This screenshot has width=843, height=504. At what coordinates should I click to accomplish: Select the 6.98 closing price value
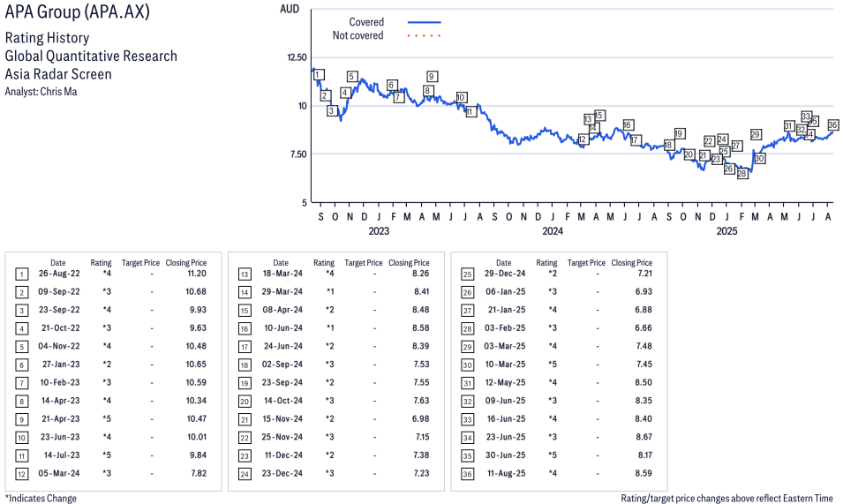(x=421, y=418)
